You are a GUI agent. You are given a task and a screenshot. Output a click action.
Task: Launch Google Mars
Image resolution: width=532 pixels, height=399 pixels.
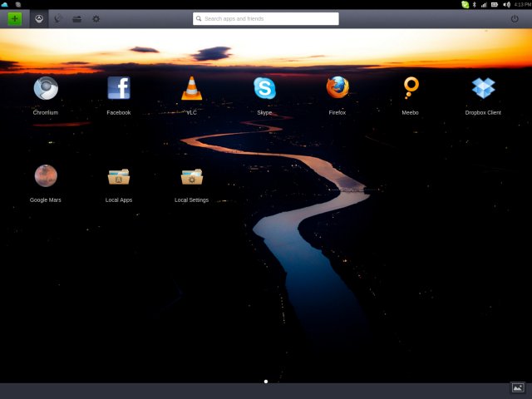point(46,175)
